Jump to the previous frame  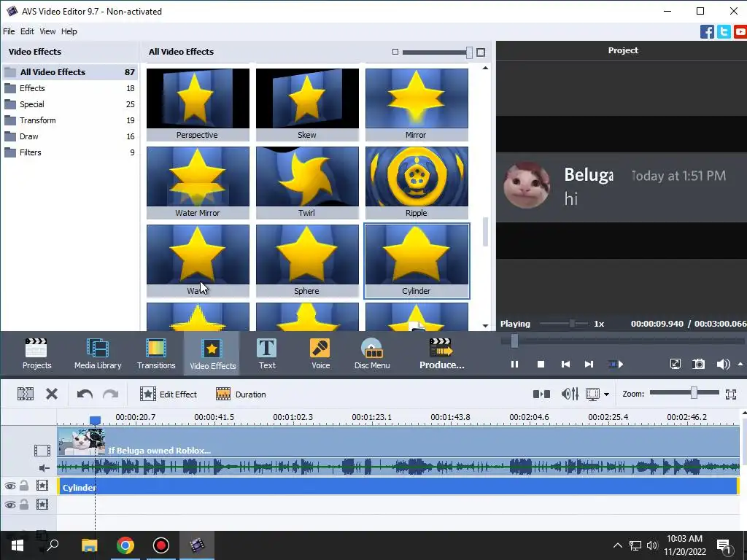click(x=565, y=365)
